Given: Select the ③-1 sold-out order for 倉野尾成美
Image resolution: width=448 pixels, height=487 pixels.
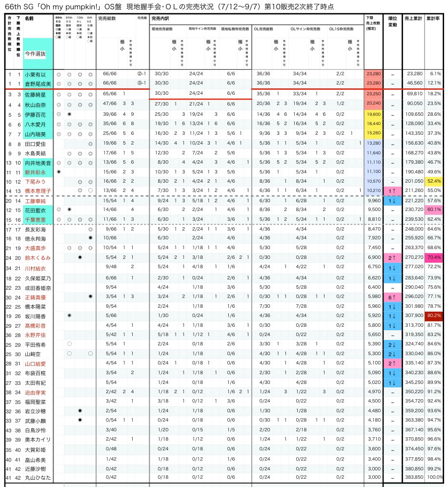Looking at the screenshot, I should 142,84.
